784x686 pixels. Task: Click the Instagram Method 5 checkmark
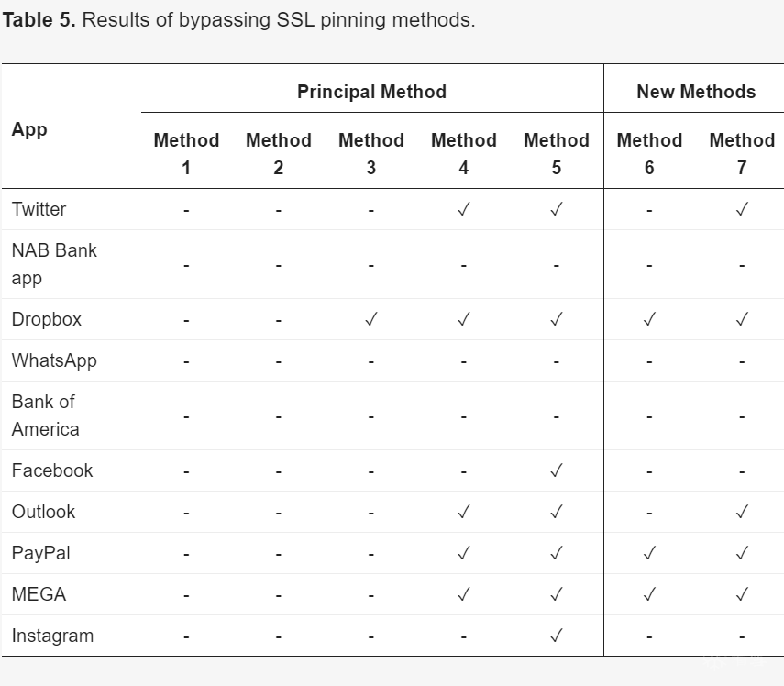pyautogui.click(x=556, y=636)
